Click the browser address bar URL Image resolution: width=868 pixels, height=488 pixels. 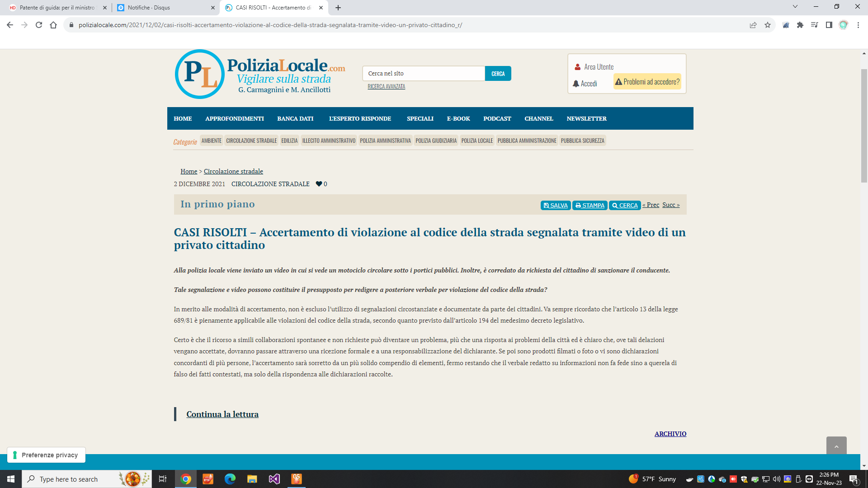(x=270, y=25)
